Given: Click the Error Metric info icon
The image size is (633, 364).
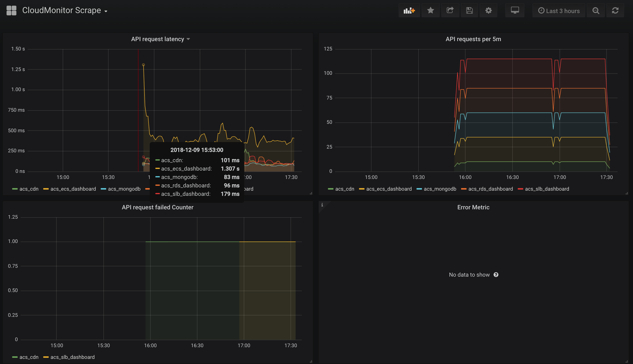Looking at the screenshot, I should [x=322, y=205].
